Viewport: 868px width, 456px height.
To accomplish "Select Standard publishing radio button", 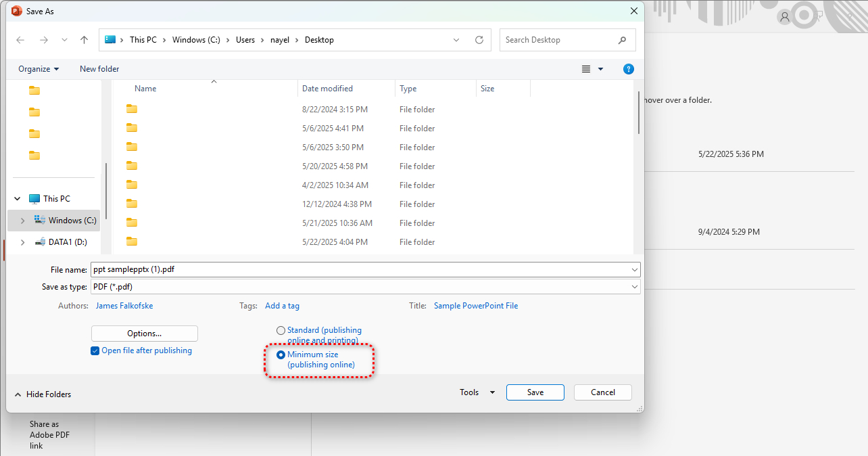I will point(281,331).
